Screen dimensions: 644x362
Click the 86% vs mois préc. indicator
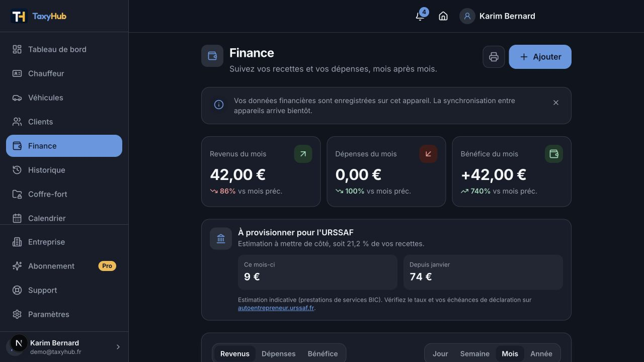(x=246, y=191)
